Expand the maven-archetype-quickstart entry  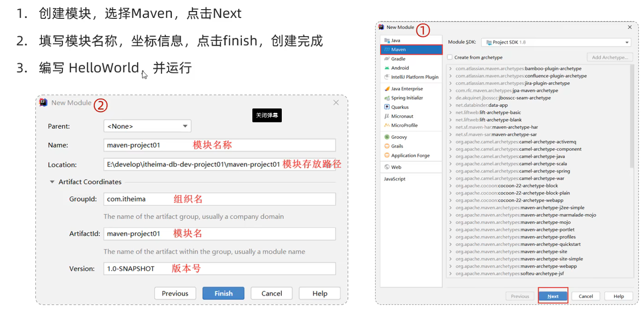point(450,245)
